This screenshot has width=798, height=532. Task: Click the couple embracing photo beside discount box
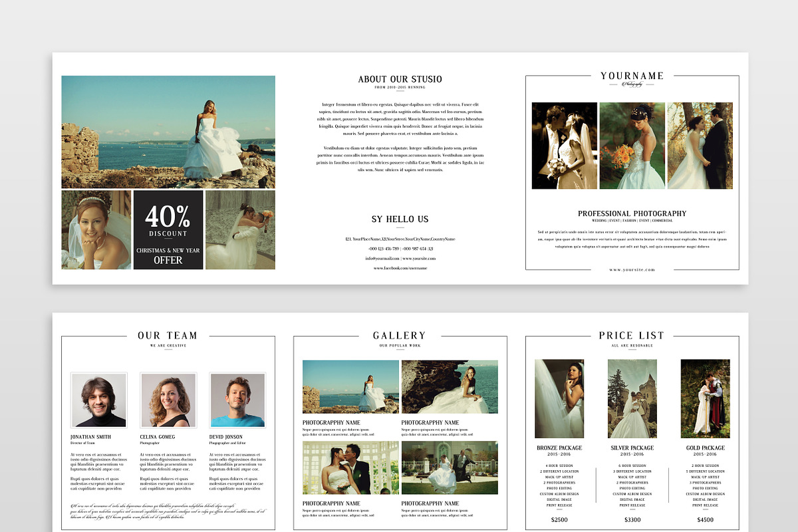coord(240,230)
